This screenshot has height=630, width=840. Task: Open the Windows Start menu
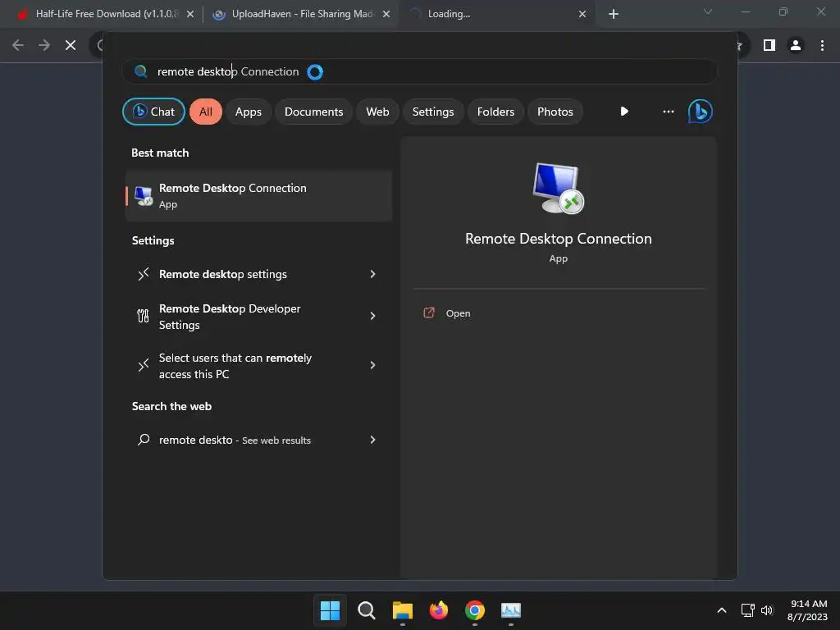pos(330,610)
